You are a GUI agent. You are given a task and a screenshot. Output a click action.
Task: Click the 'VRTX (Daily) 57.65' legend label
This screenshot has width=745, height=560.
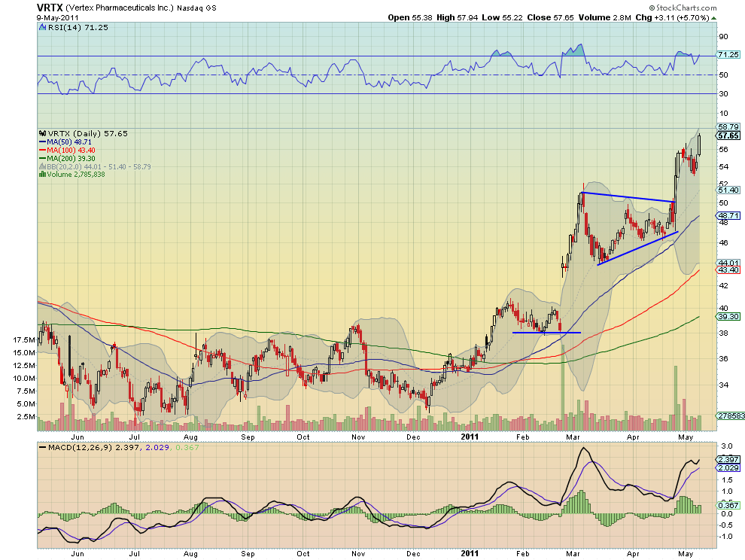(x=87, y=133)
